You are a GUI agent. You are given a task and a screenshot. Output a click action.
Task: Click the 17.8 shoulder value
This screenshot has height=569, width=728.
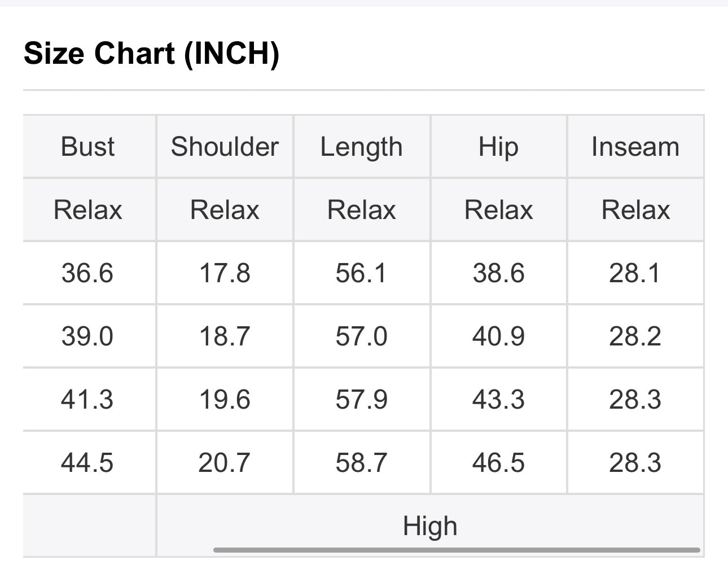[x=225, y=273]
